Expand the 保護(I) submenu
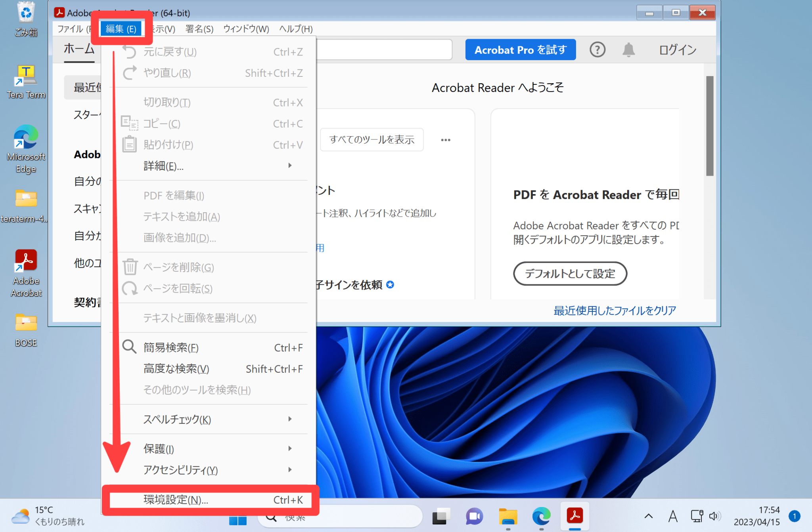Screen dimensions: 812x532 coord(290,448)
